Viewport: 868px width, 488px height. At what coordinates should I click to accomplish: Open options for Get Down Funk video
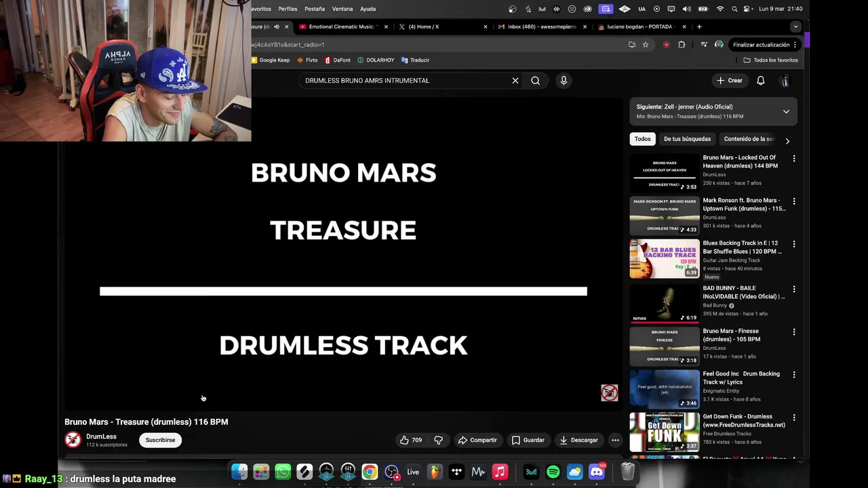click(x=794, y=418)
